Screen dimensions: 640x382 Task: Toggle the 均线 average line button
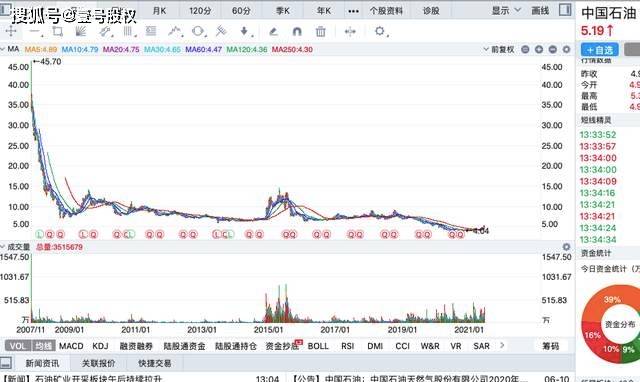coord(43,346)
